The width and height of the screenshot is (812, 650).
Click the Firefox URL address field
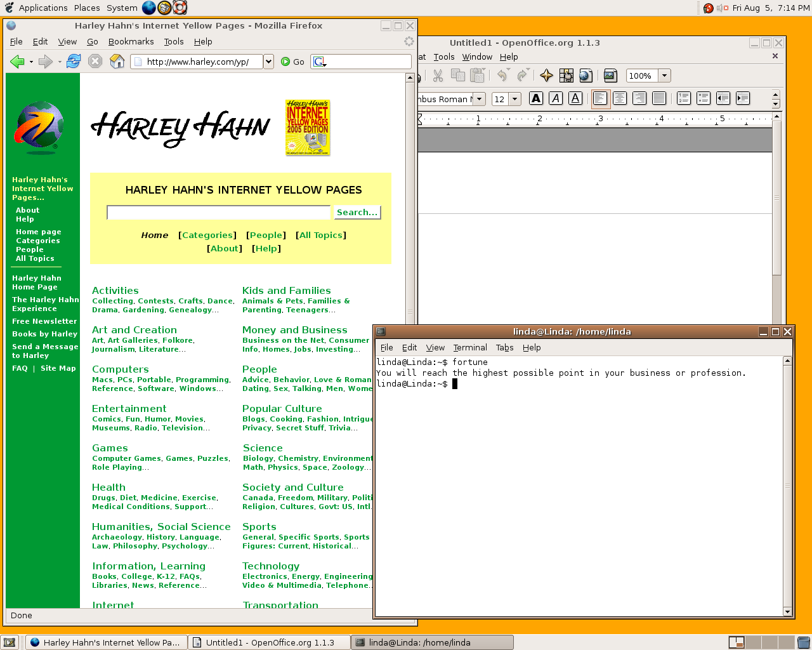pyautogui.click(x=197, y=62)
